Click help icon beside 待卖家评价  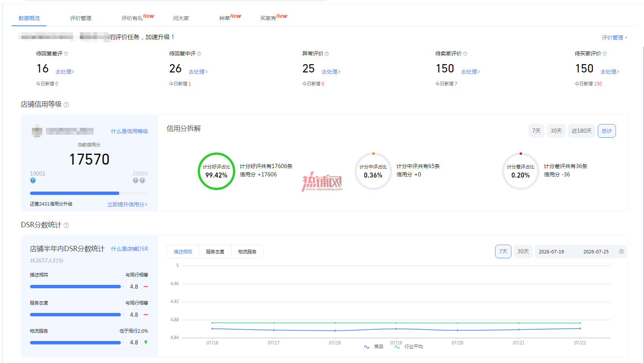pyautogui.click(x=465, y=54)
